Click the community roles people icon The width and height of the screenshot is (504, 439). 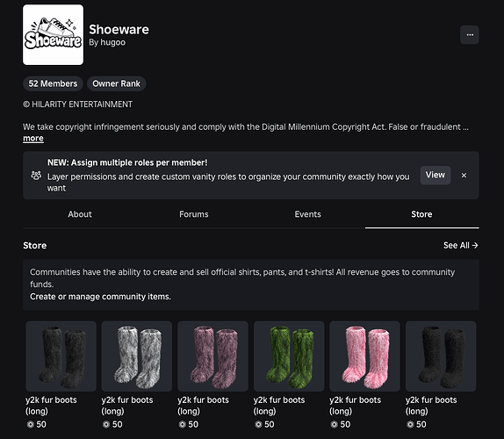(x=36, y=175)
